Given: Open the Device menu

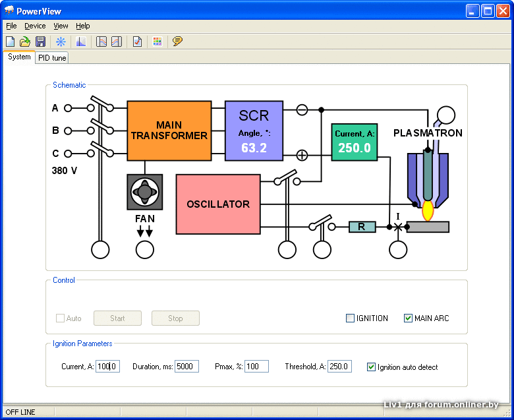Looking at the screenshot, I should point(35,26).
